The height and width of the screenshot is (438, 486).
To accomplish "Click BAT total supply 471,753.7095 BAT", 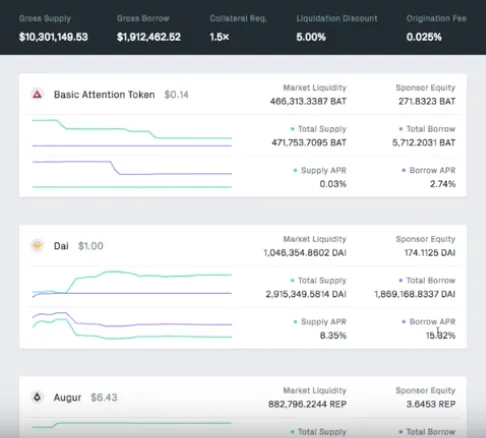I will point(309,143).
